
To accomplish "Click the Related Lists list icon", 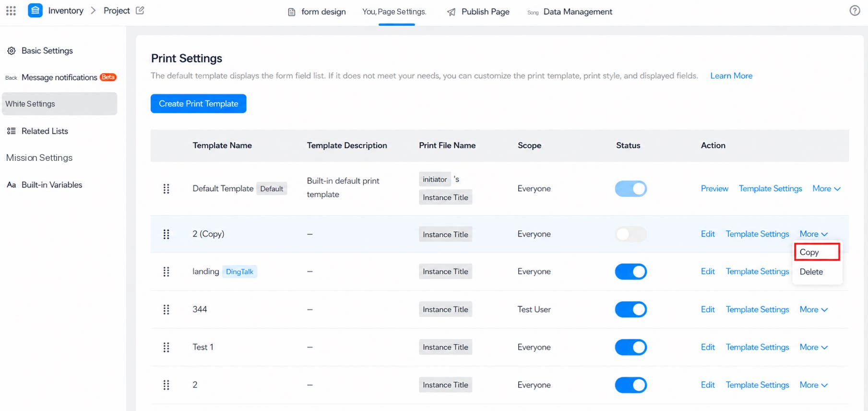I will [12, 131].
